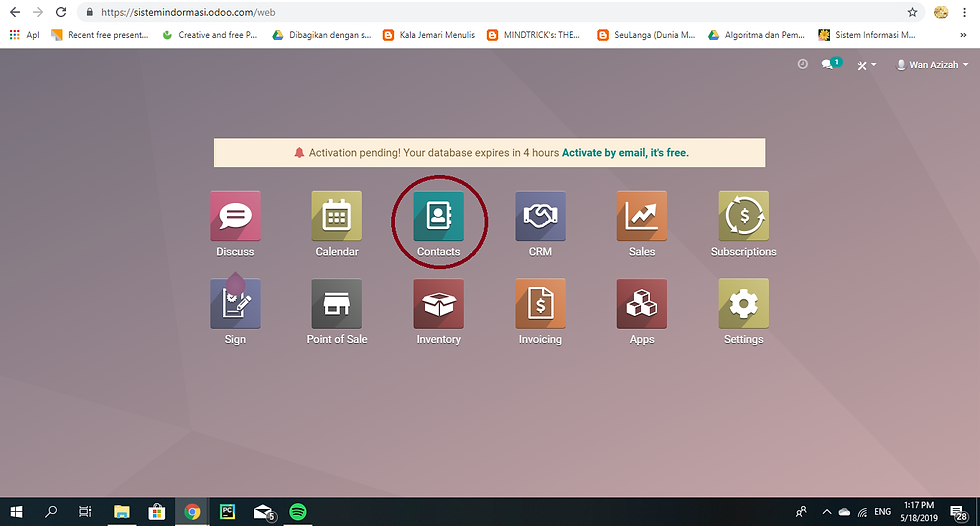Open the Contacts app
The height and width of the screenshot is (526, 980).
439,216
